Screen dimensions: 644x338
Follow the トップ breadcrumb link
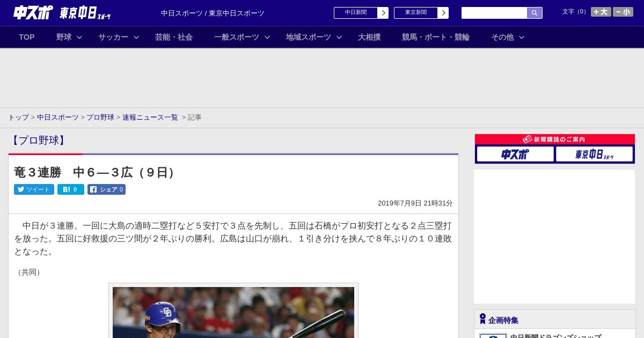coord(18,117)
